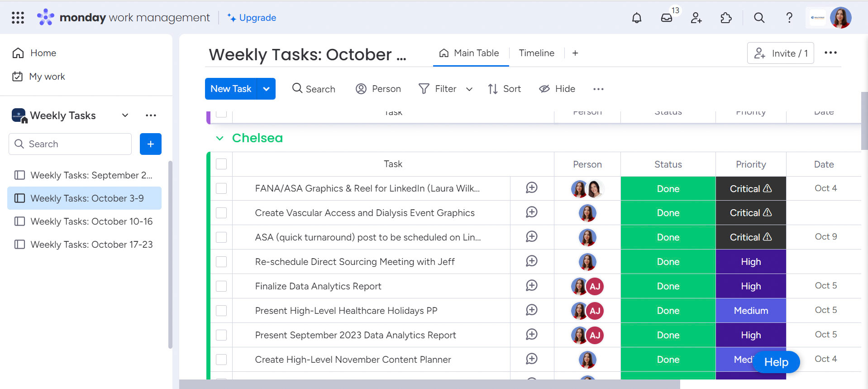Open the notifications bell
The width and height of the screenshot is (868, 389).
[637, 18]
